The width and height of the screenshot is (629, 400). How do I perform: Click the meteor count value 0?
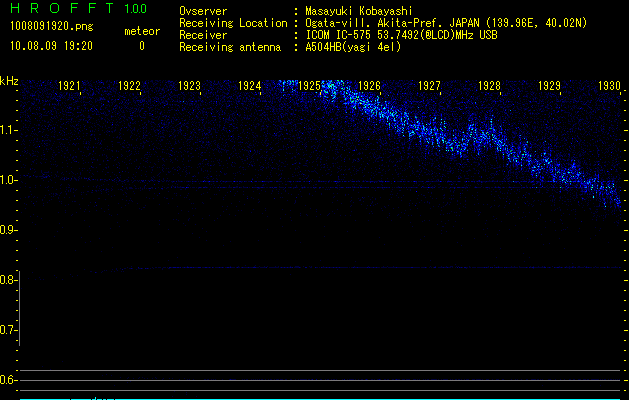coord(141,46)
